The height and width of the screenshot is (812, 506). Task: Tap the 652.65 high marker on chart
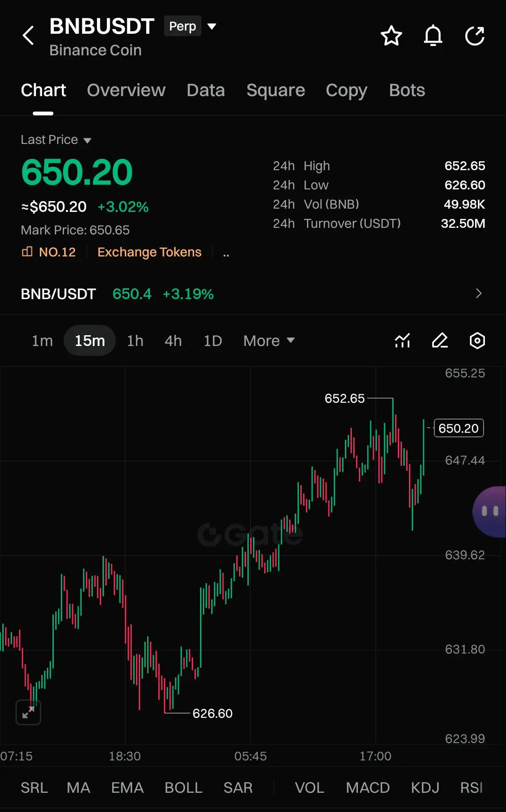(x=344, y=398)
